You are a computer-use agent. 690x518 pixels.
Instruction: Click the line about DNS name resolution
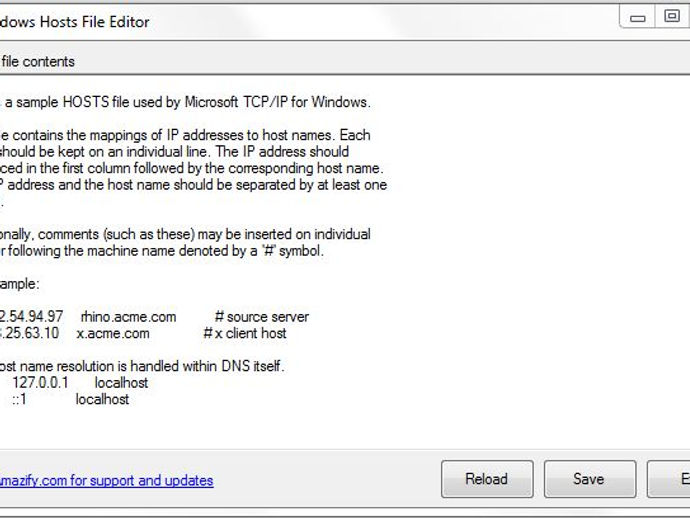click(x=142, y=366)
